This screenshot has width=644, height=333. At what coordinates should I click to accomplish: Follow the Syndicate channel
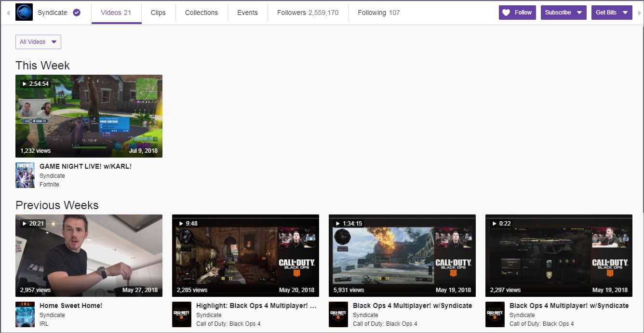pos(517,13)
